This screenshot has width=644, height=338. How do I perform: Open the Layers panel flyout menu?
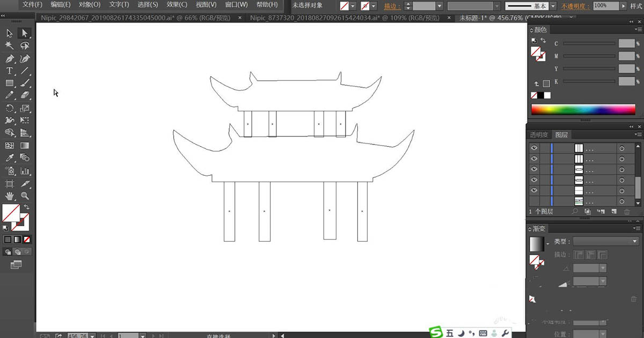coord(639,134)
